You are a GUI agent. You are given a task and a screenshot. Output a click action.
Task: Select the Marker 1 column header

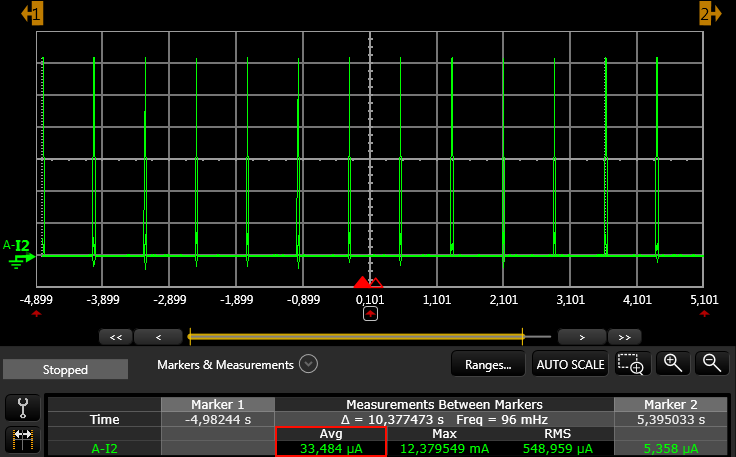click(218, 404)
